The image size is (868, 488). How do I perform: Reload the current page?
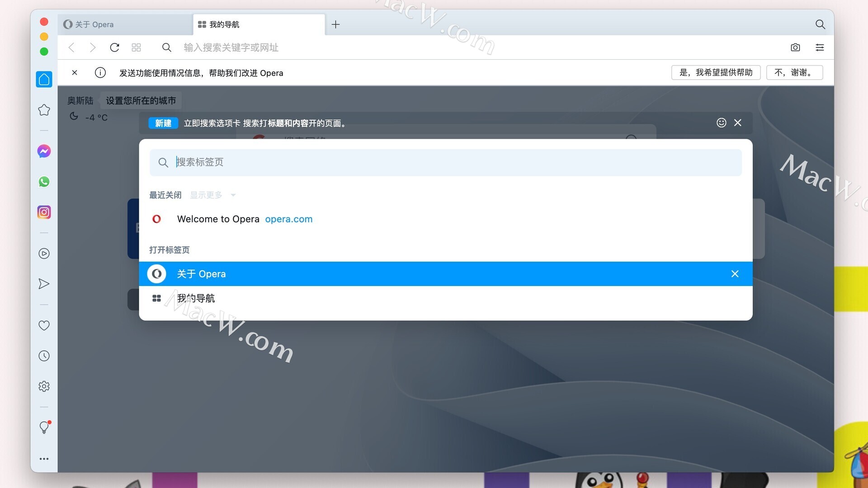[x=114, y=47]
